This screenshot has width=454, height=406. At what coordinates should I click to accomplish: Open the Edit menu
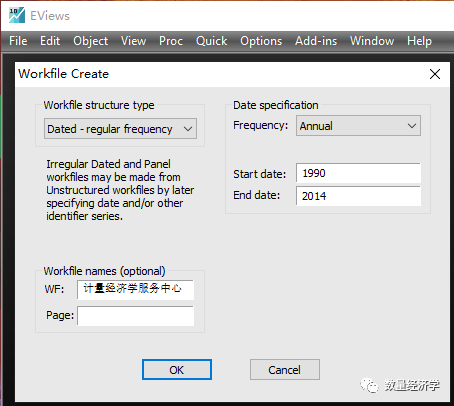point(50,41)
